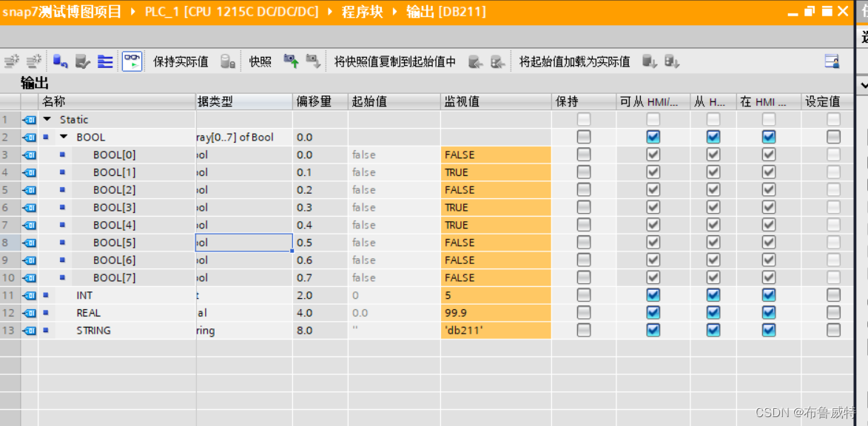Viewport: 868px width, 426px height.
Task: Click the reset start values database icon
Action: tap(61, 61)
